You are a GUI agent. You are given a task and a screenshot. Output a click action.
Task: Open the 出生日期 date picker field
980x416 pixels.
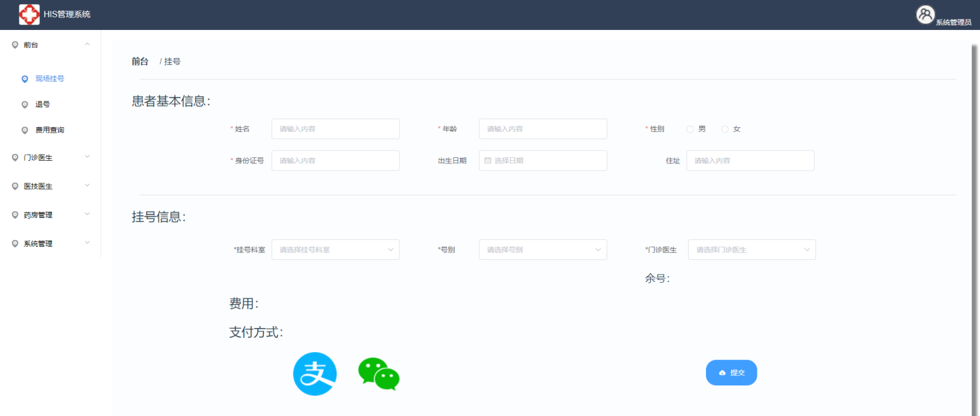(543, 161)
